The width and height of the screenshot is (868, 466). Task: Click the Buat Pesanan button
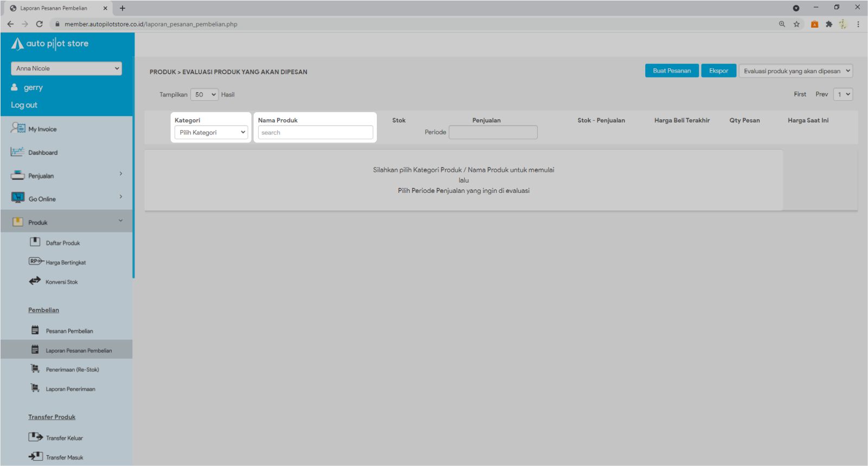tap(672, 71)
